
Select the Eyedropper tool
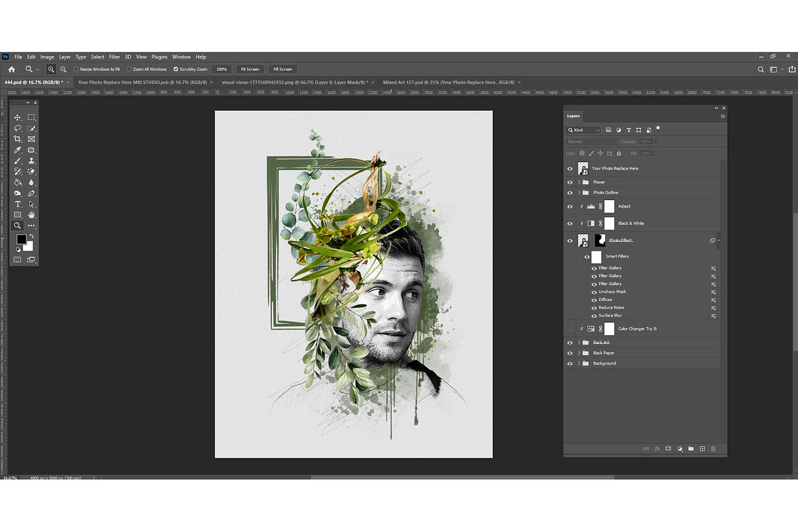(x=18, y=150)
